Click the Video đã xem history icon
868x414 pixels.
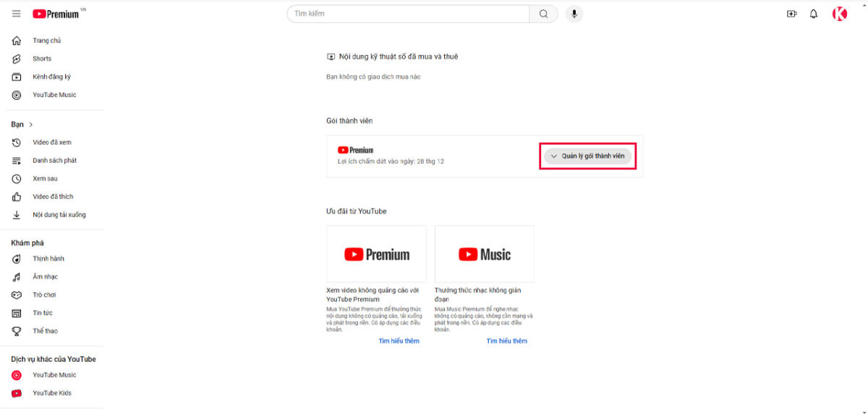point(17,143)
